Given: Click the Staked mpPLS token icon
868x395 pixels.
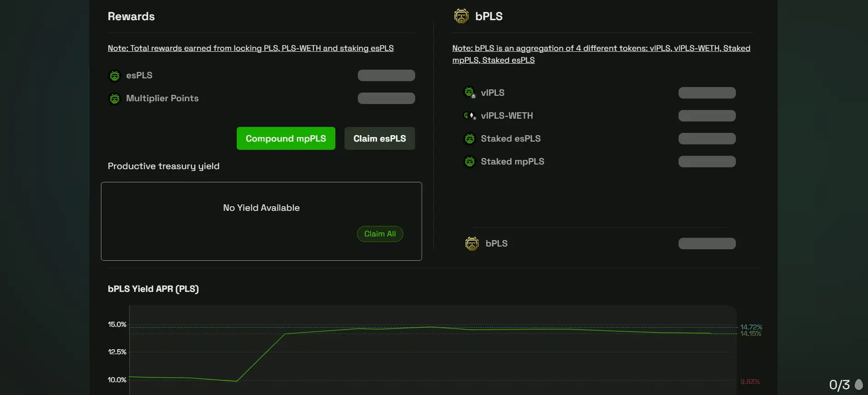Looking at the screenshot, I should [x=469, y=162].
